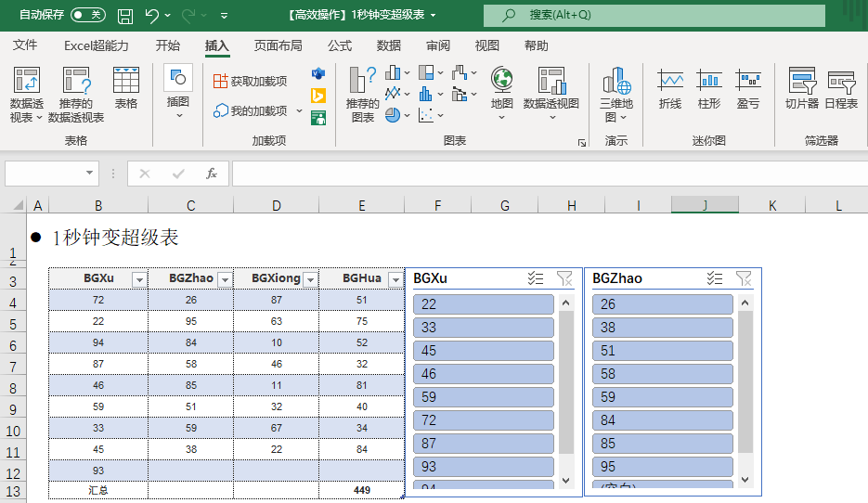Click the PivotChart button
The image size is (868, 503).
pos(551,93)
